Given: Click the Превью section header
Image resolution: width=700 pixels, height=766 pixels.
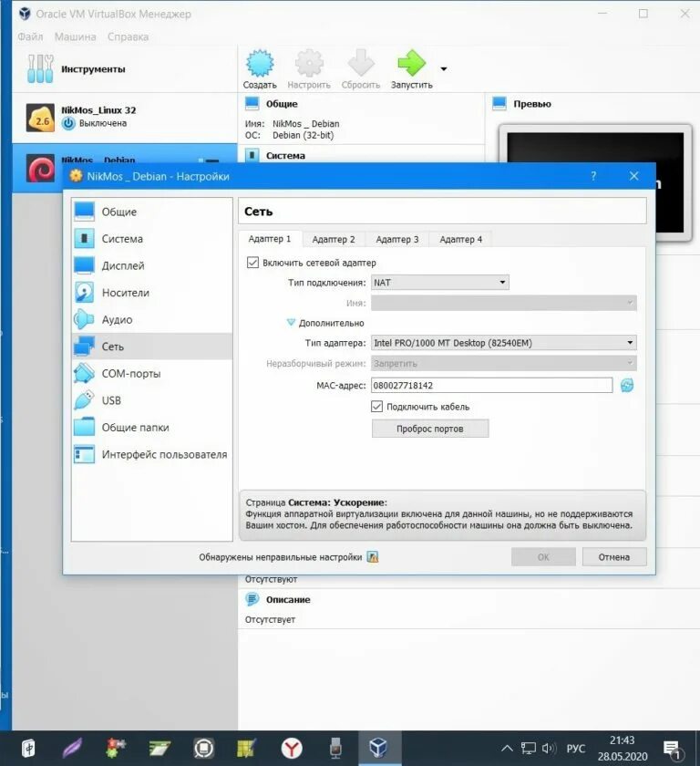Looking at the screenshot, I should pyautogui.click(x=532, y=104).
